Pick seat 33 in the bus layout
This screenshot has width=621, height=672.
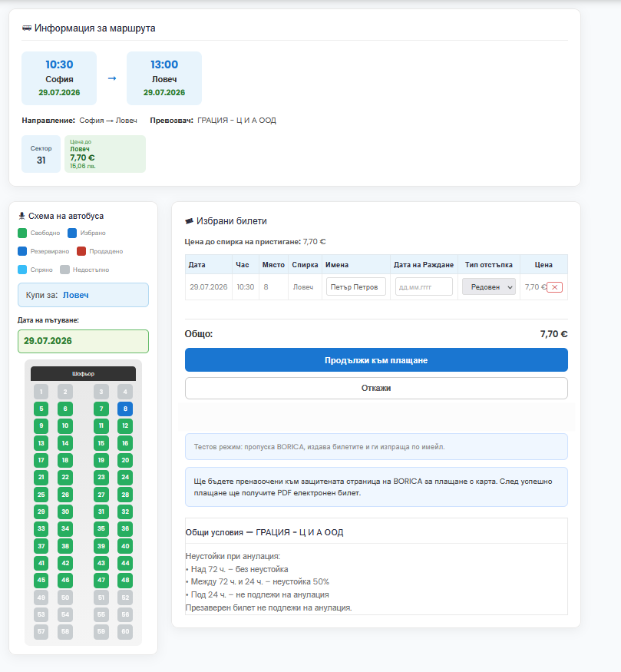pyautogui.click(x=41, y=529)
